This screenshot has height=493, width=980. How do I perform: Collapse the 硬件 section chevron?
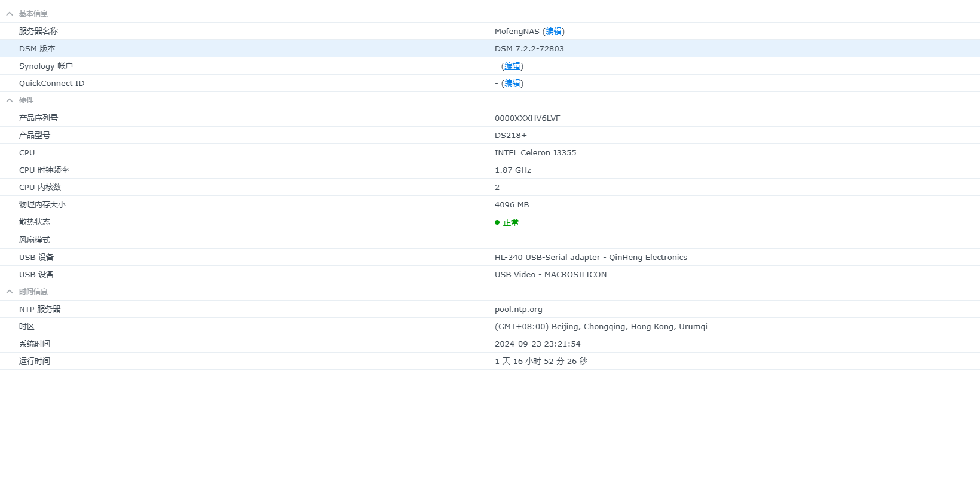[10, 100]
